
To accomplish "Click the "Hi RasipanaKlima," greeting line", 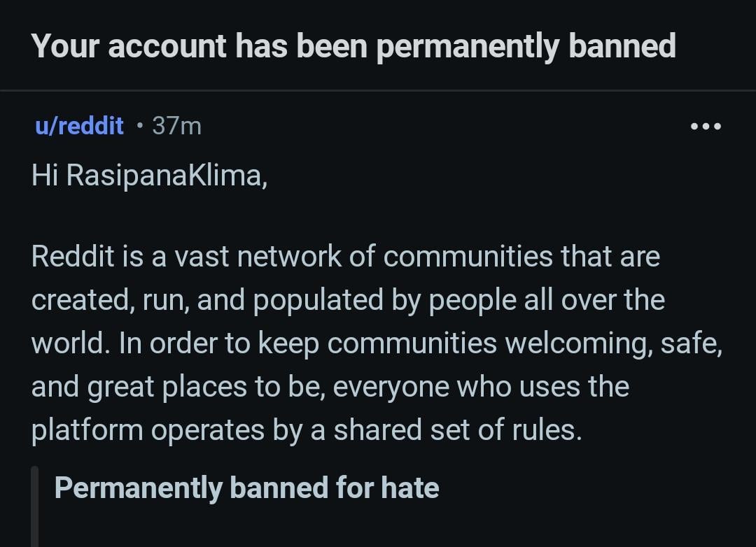I will coord(149,176).
